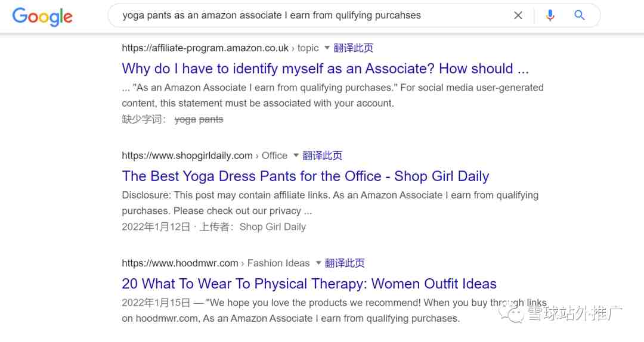Open "The Best Yoga Dress Pants" result
The image size is (644, 342).
(x=305, y=176)
